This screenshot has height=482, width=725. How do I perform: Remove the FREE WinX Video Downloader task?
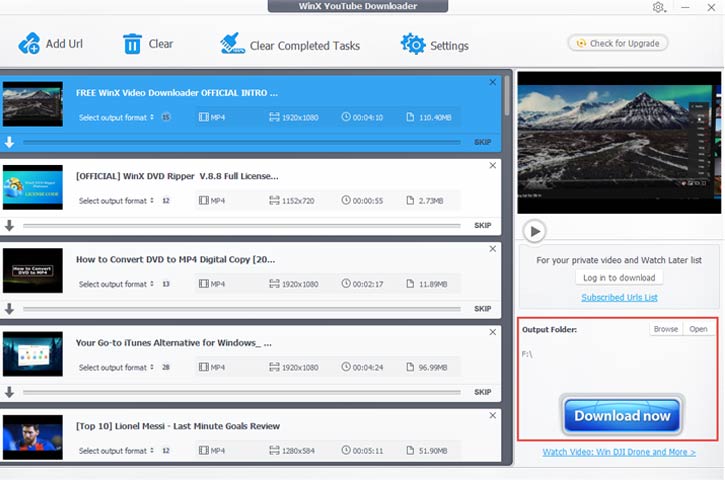pos(492,82)
